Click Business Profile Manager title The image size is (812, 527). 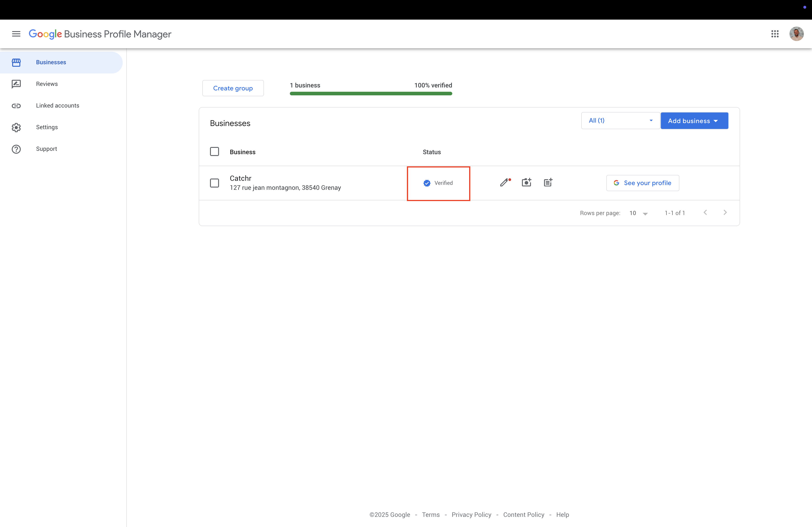click(x=118, y=34)
